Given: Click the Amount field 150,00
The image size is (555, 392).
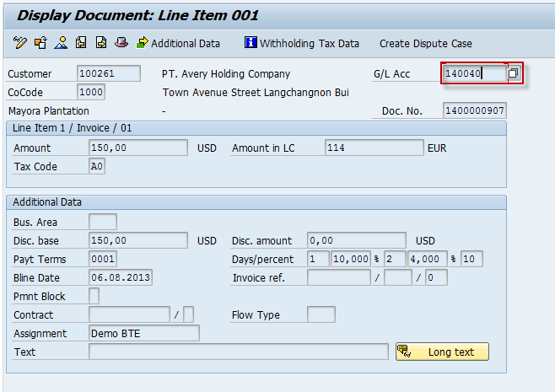Looking at the screenshot, I should tap(138, 148).
